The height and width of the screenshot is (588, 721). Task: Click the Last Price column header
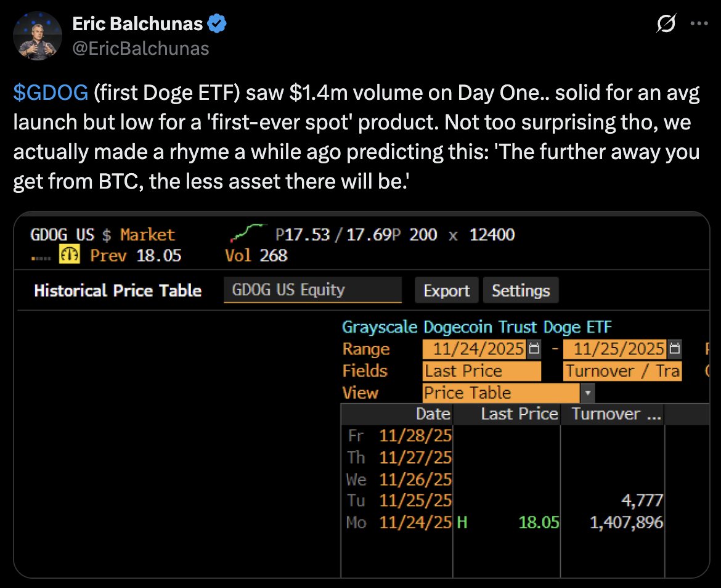519,414
